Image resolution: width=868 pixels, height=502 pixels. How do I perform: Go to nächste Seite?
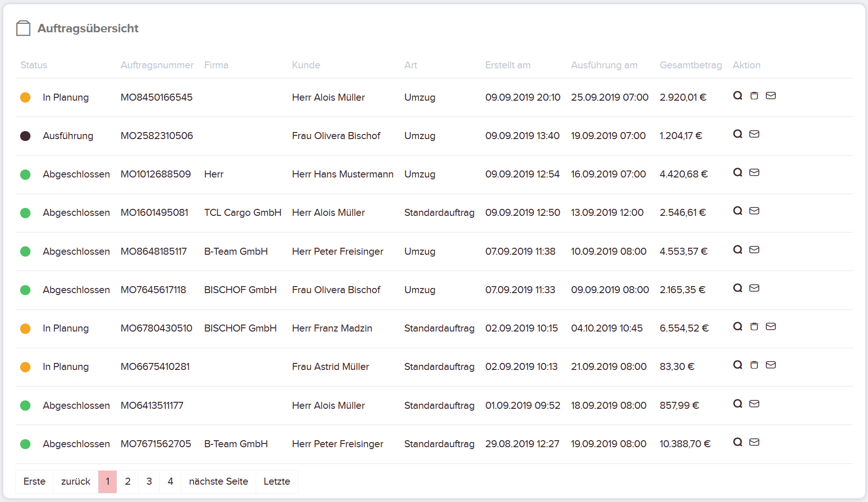click(219, 481)
